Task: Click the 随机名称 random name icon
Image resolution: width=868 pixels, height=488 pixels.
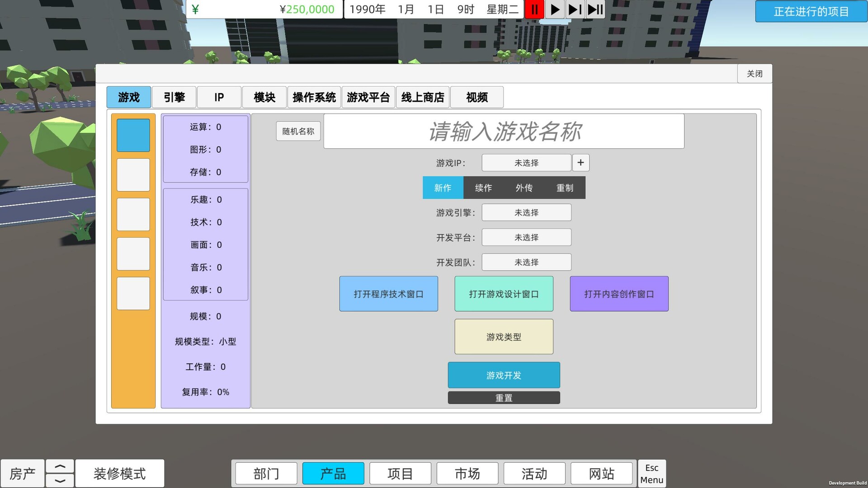Action: 297,131
